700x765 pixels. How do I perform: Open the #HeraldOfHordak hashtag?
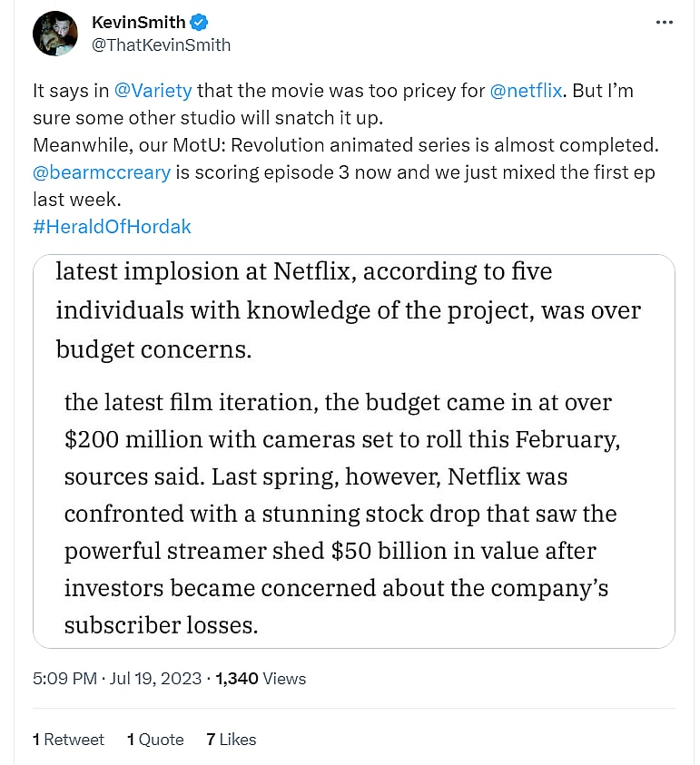pyautogui.click(x=112, y=227)
